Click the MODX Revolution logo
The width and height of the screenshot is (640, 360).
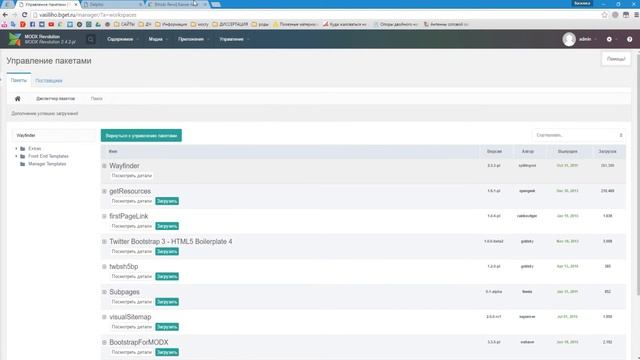tap(15, 39)
